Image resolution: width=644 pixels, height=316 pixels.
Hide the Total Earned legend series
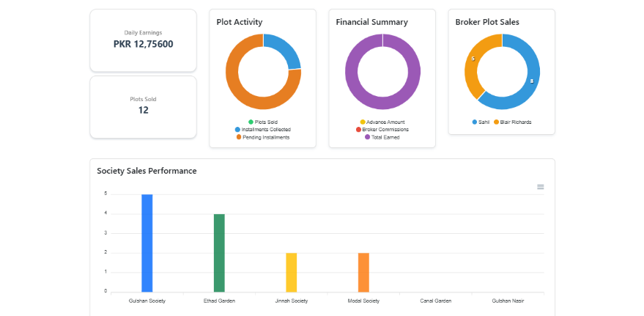(x=382, y=137)
